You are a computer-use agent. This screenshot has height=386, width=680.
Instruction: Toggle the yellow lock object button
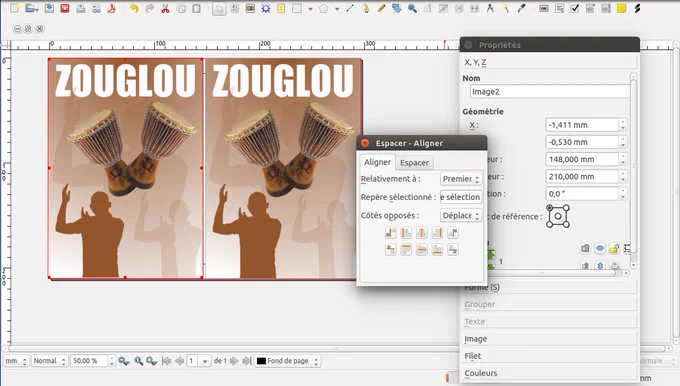point(614,248)
